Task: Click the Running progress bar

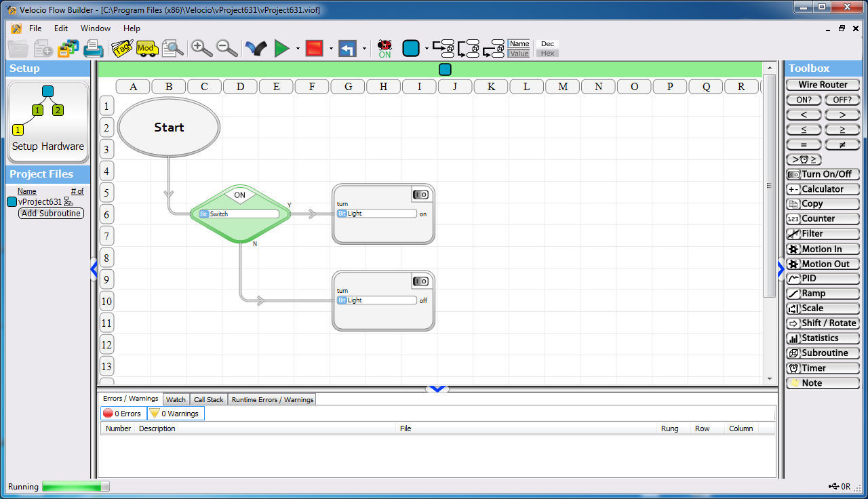Action: tap(75, 486)
